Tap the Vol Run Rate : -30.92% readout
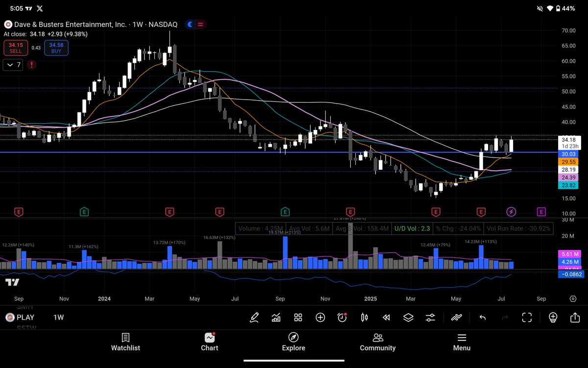The height and width of the screenshot is (368, 588). click(518, 228)
